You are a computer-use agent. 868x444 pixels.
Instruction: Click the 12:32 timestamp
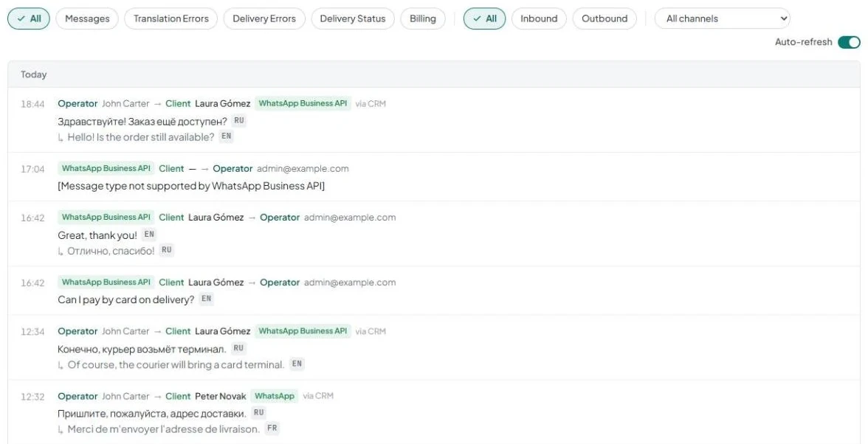[x=32, y=397]
